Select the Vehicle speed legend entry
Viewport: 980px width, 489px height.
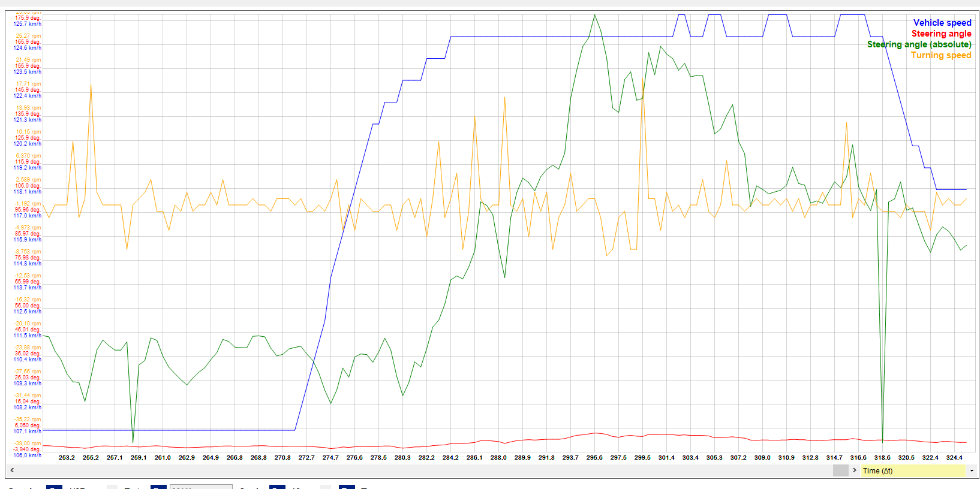[x=942, y=23]
